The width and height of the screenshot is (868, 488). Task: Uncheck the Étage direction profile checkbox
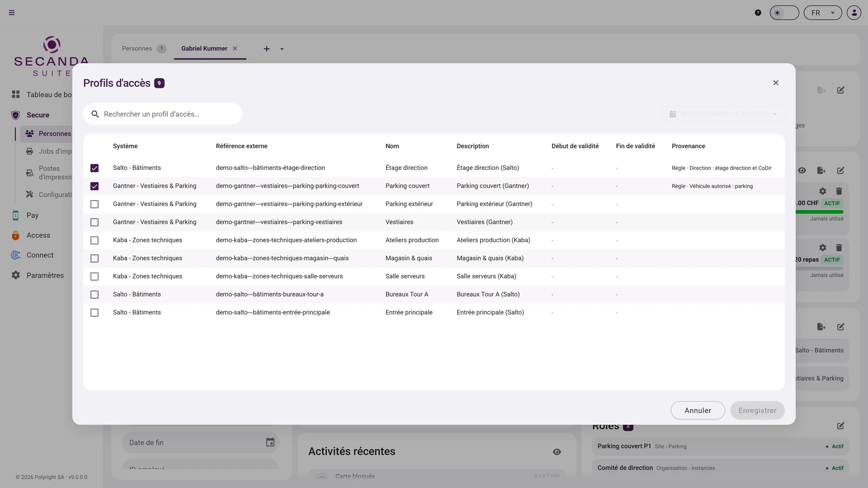coord(94,168)
